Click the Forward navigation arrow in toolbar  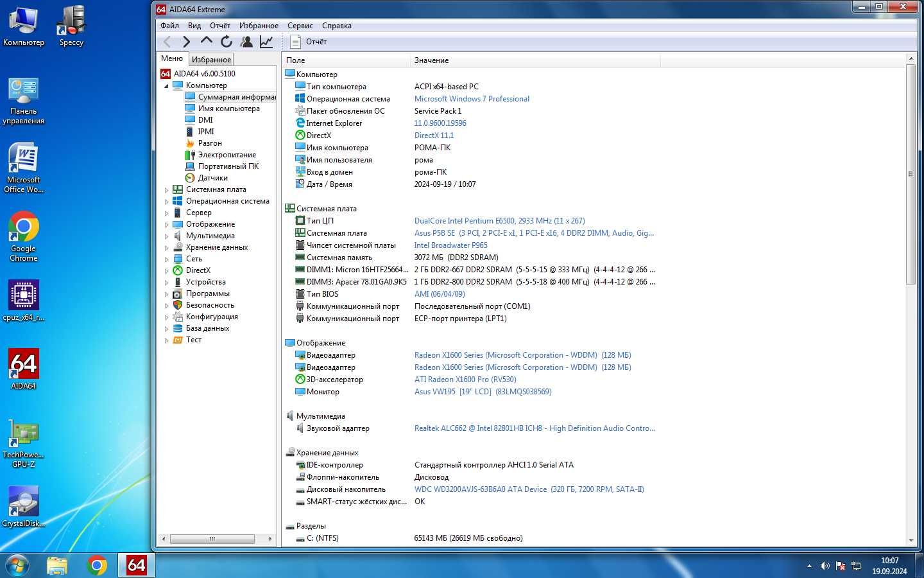[x=187, y=42]
